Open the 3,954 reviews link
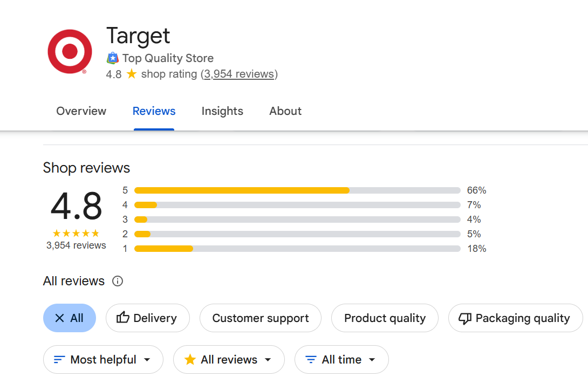This screenshot has width=588, height=377. pyautogui.click(x=239, y=74)
